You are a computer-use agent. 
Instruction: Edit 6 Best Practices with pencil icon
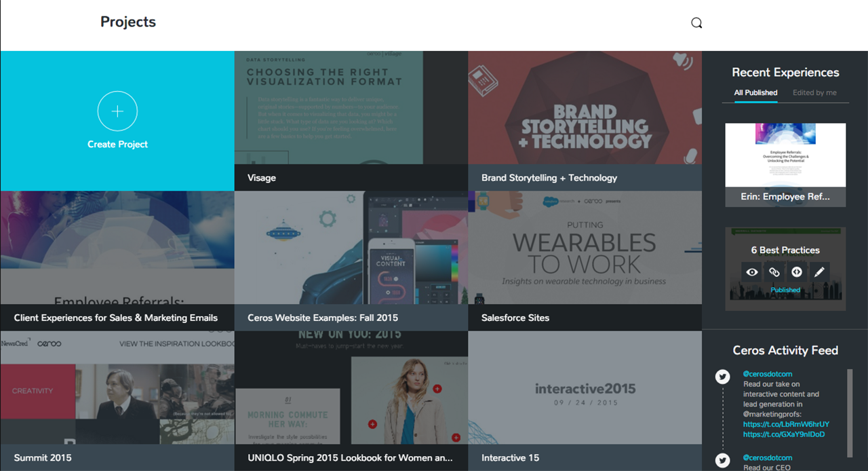click(x=819, y=272)
